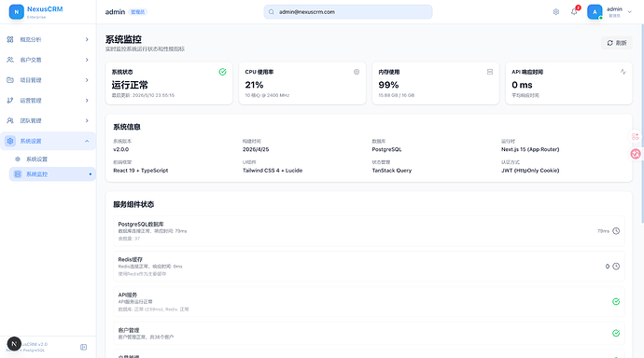Click the 21% CPU value
The height and width of the screenshot is (358, 644).
point(254,85)
